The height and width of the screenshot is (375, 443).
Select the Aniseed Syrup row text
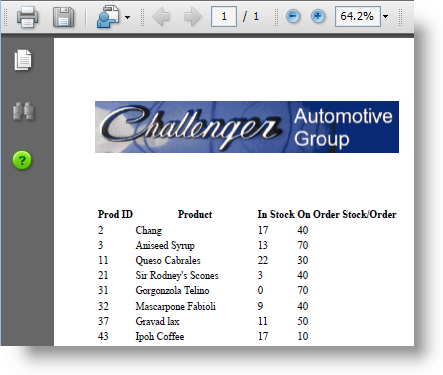[x=165, y=246]
